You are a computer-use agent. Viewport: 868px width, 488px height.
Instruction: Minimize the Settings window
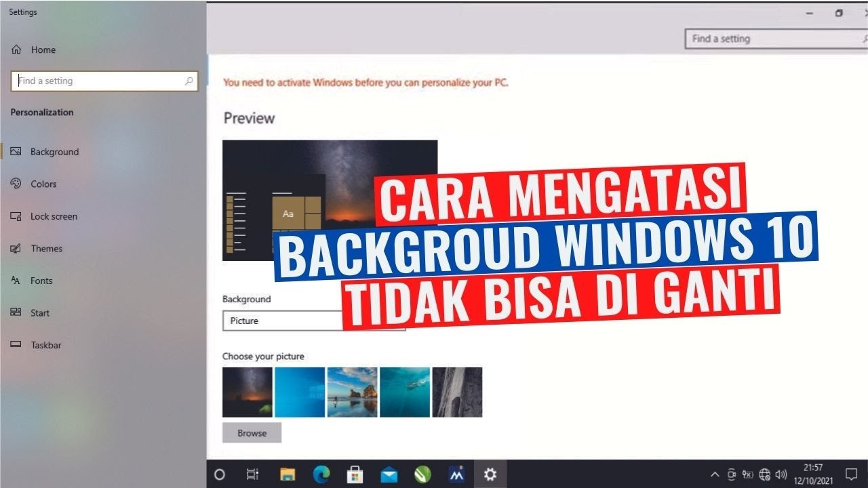pos(810,13)
